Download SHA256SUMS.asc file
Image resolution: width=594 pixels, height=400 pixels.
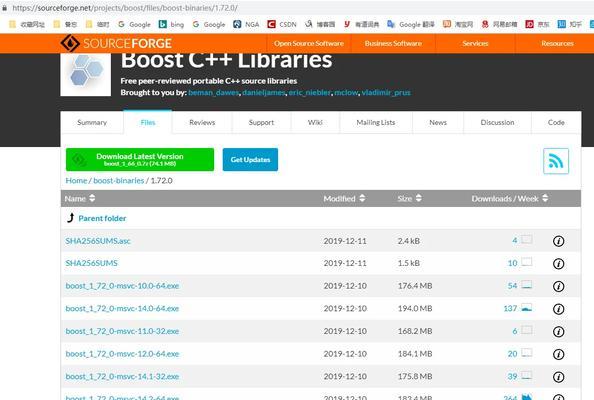click(x=98, y=241)
